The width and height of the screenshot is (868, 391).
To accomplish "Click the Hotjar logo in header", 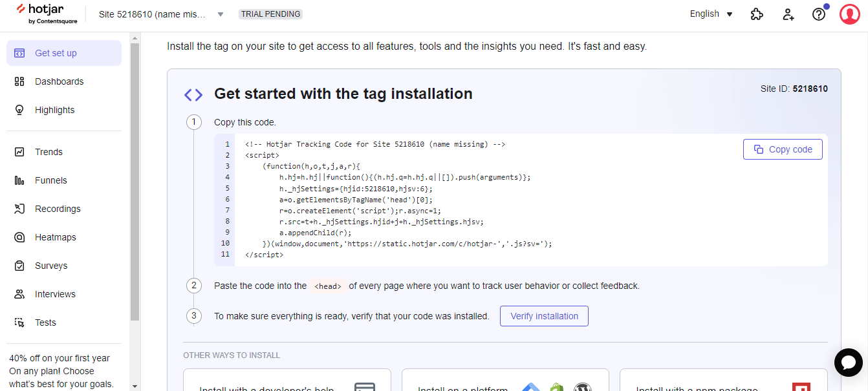I will pos(46,14).
